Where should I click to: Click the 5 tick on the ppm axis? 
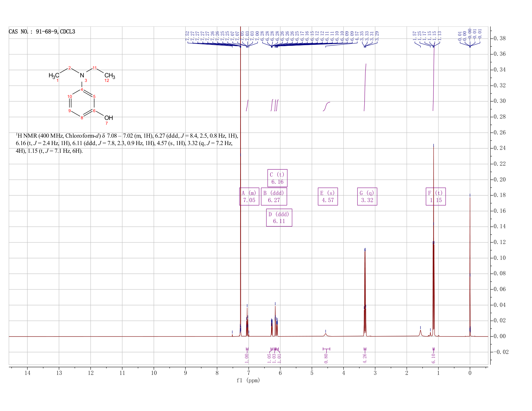pos(312,373)
